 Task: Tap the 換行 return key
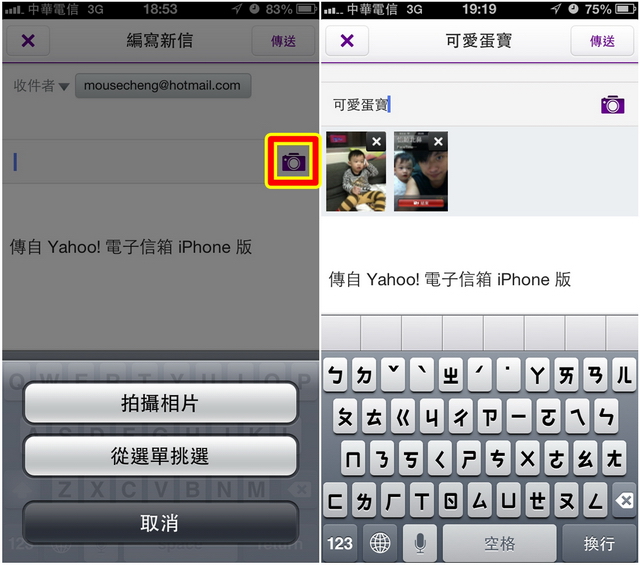pos(600,543)
